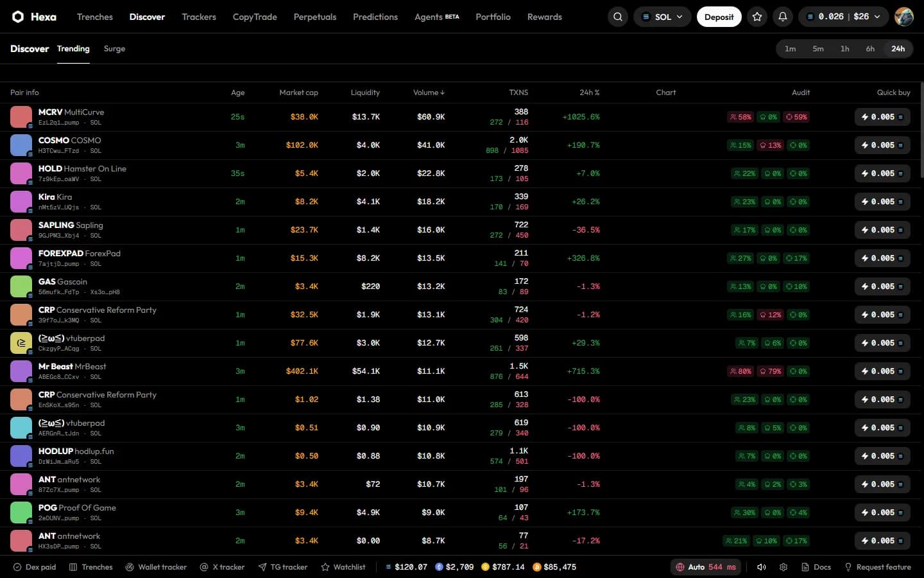Open the settings gear in footer
Screen dimensions: 924x578
coord(783,567)
